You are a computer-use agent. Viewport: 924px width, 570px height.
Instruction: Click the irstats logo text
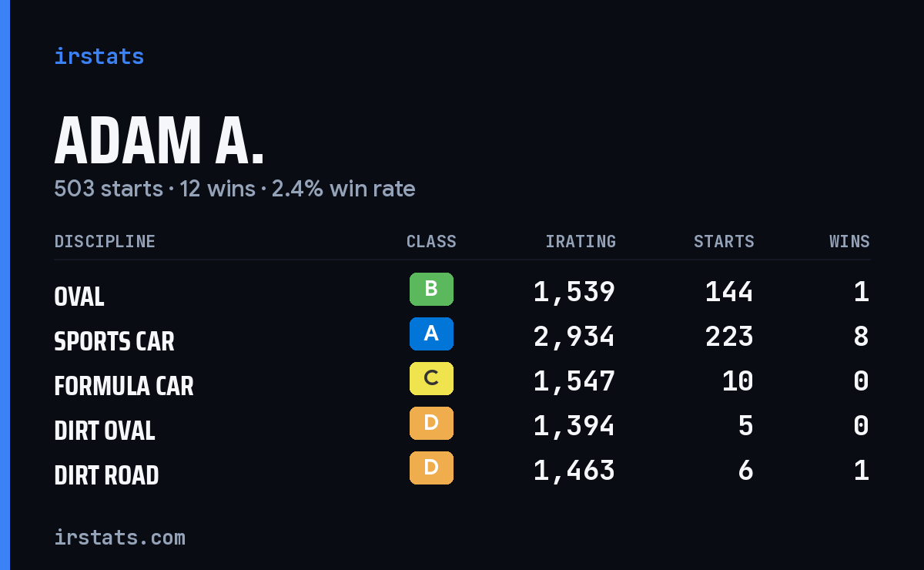(99, 56)
